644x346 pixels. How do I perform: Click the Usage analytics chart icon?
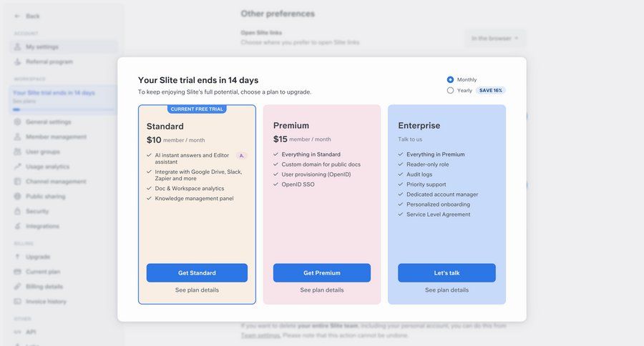[17, 167]
